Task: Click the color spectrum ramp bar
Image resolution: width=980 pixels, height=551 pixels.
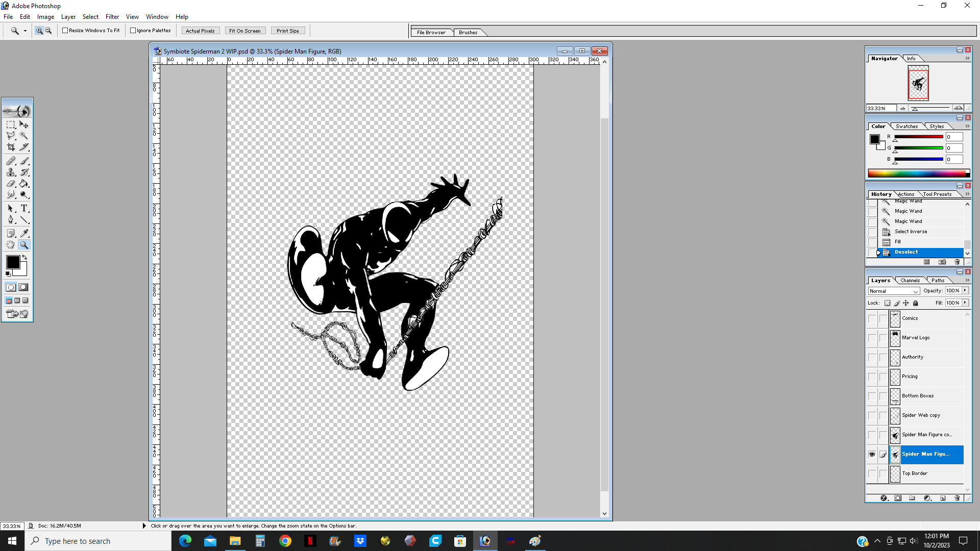Action: tap(917, 173)
